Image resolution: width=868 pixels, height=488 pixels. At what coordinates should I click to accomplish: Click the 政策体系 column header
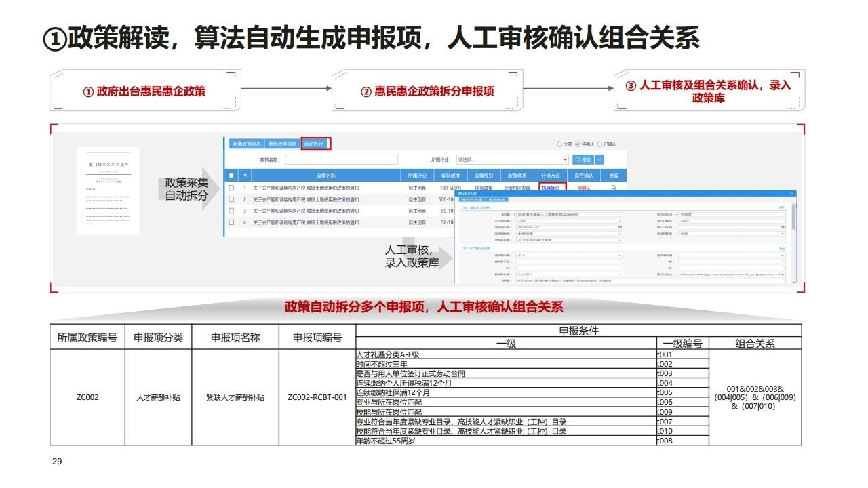517,176
